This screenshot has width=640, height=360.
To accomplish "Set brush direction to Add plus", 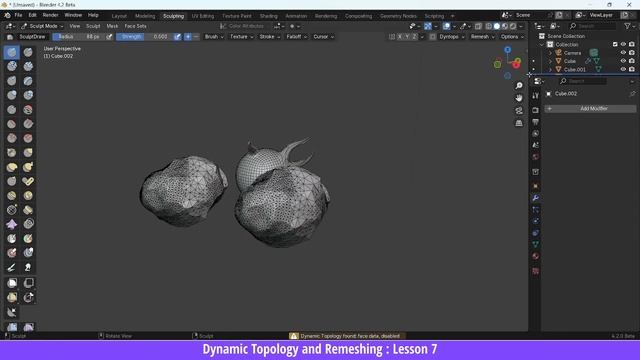I will 188,37.
